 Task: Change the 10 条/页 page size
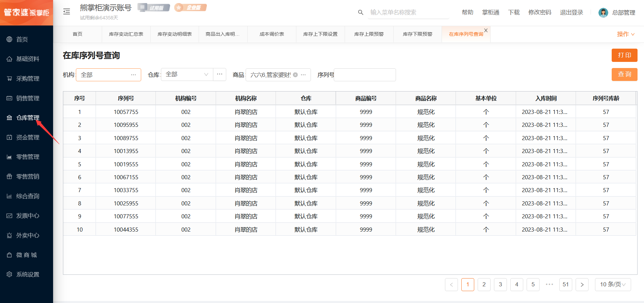coord(613,285)
